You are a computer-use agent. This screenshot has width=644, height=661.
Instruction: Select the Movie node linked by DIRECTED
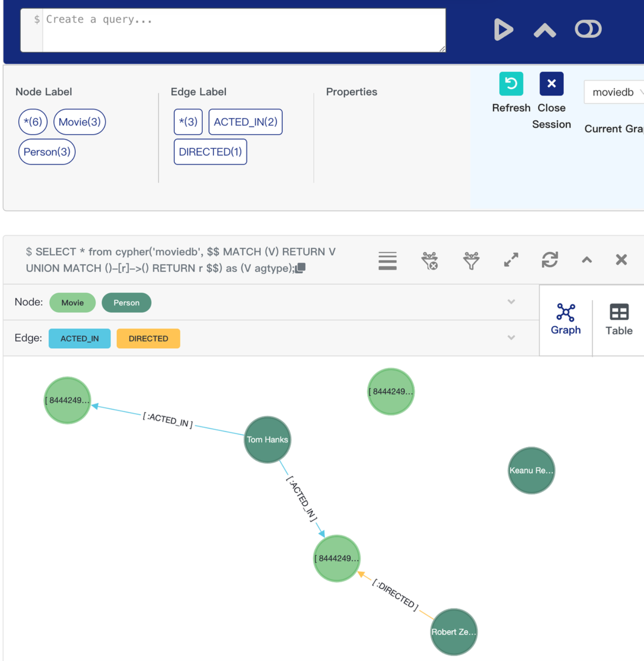[337, 559]
